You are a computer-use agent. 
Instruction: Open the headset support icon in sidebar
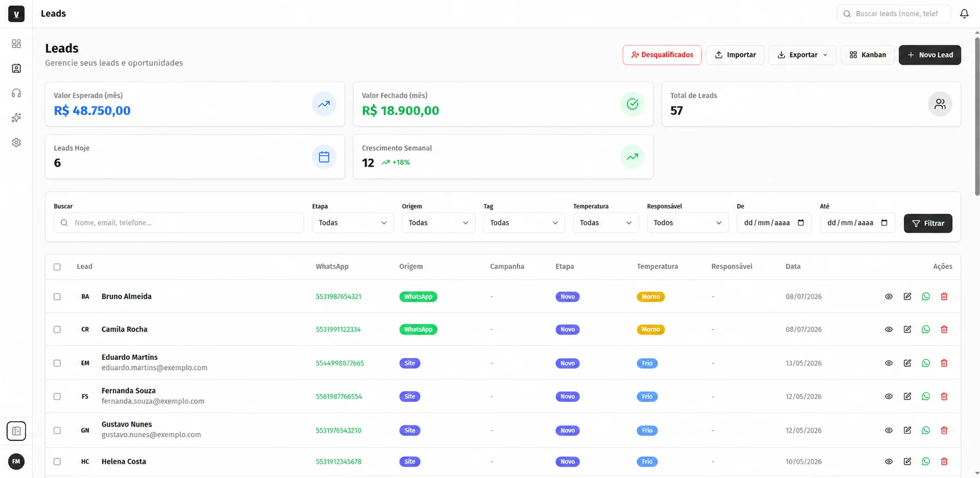pyautogui.click(x=16, y=93)
